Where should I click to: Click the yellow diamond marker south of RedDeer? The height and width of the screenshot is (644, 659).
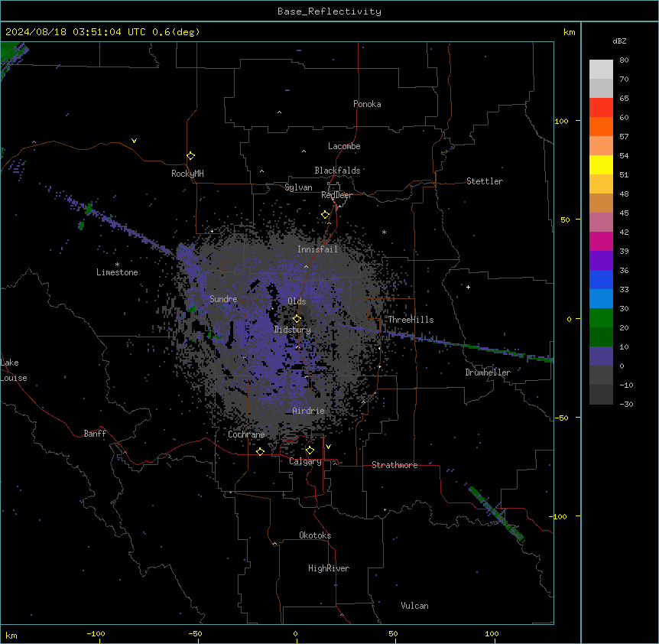325,215
